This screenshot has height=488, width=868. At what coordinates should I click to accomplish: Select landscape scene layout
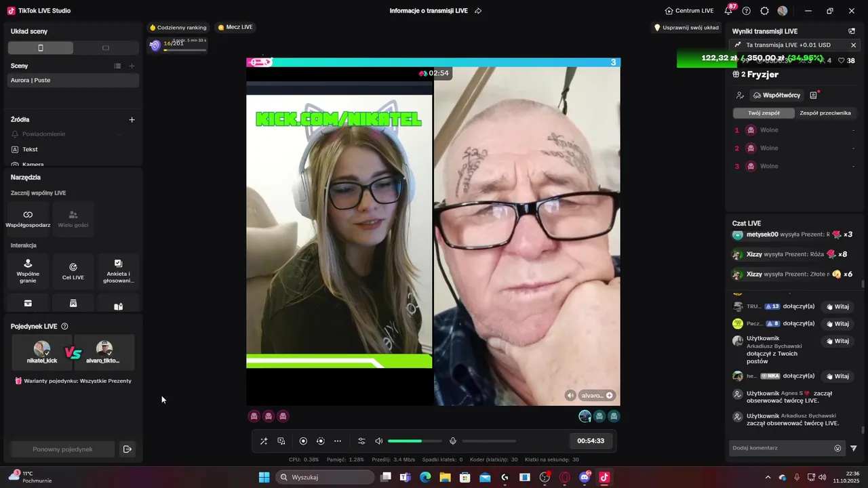click(x=106, y=48)
